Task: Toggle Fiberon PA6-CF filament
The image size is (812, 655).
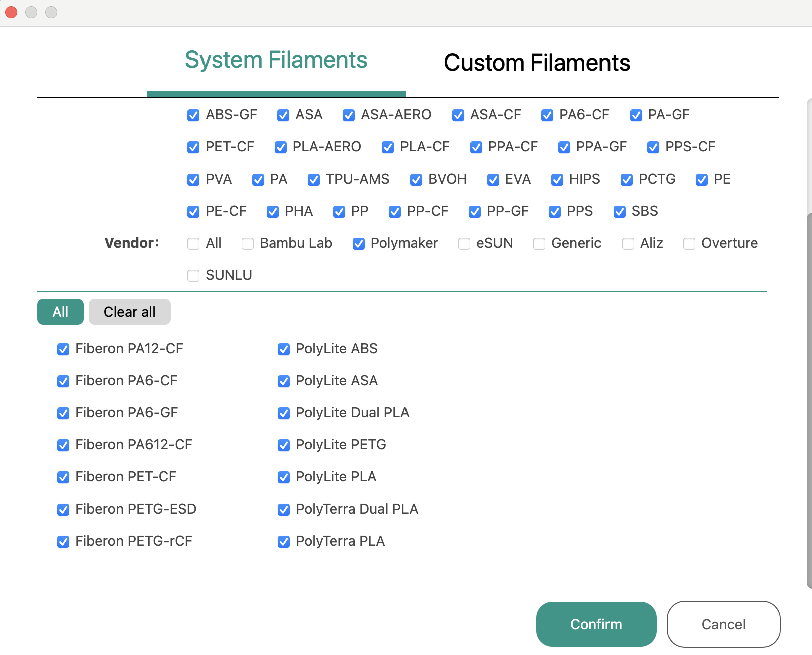Action: [x=63, y=381]
